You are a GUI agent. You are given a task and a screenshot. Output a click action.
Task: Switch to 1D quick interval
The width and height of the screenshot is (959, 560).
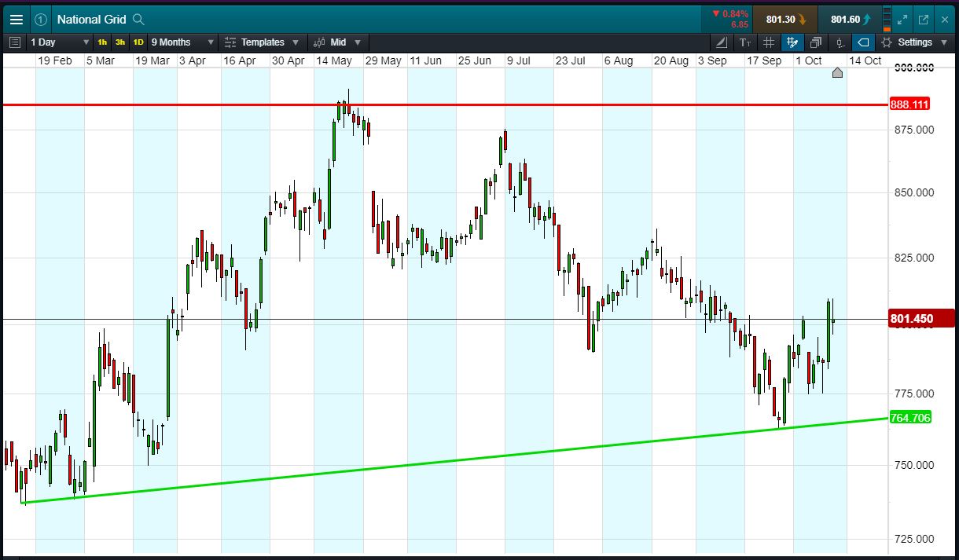point(138,42)
